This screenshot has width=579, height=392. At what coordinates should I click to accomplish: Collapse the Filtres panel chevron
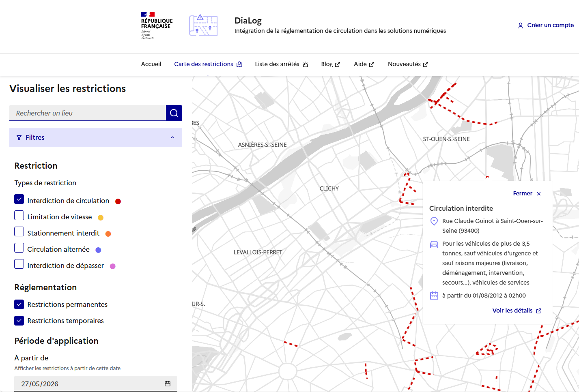(172, 137)
